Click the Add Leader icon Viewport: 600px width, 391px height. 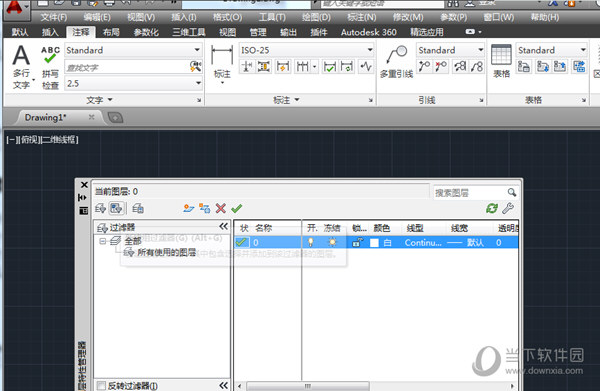[424, 67]
